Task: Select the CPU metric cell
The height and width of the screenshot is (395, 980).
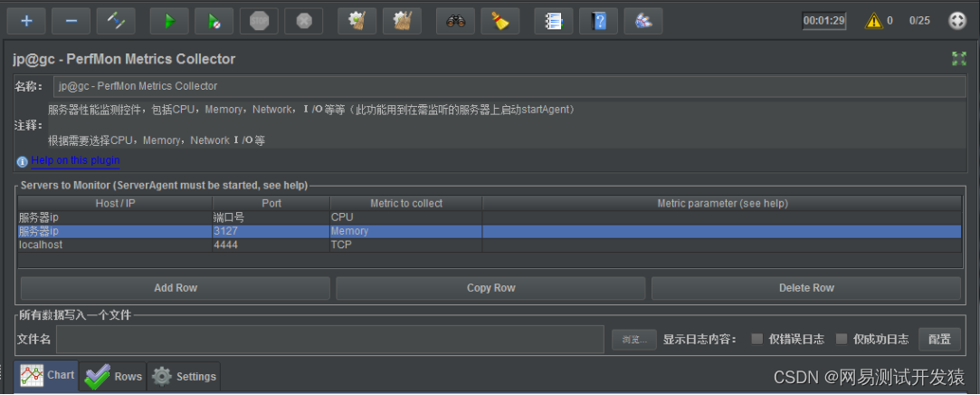Action: coord(406,217)
